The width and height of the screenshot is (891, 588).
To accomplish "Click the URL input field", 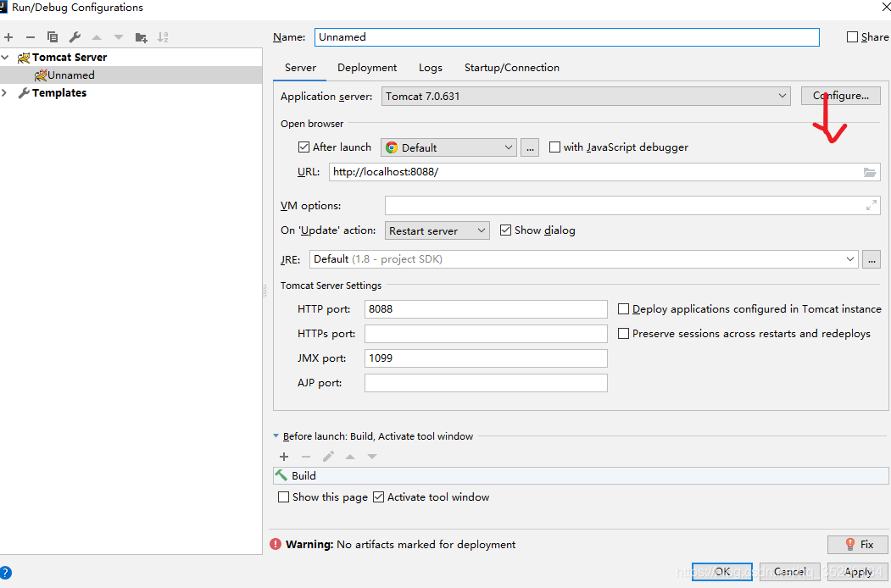I will coord(604,172).
